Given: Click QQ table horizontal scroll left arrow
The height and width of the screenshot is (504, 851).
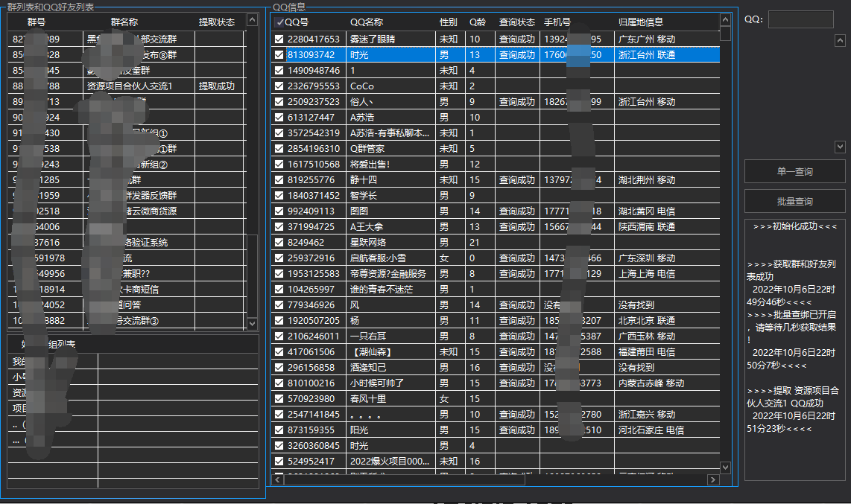Looking at the screenshot, I should coord(278,480).
